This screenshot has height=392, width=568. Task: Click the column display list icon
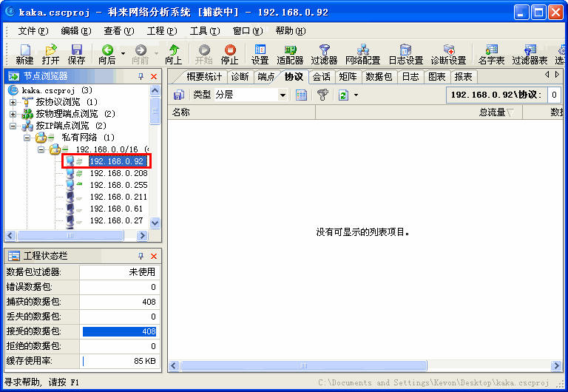(301, 95)
